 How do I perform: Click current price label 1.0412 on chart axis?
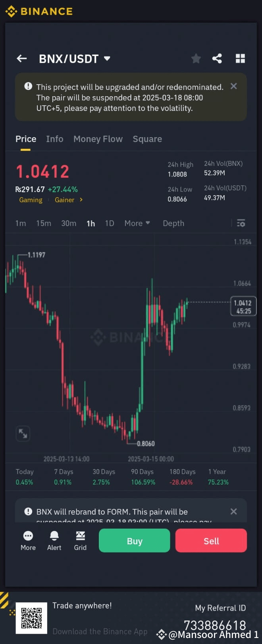pyautogui.click(x=243, y=306)
